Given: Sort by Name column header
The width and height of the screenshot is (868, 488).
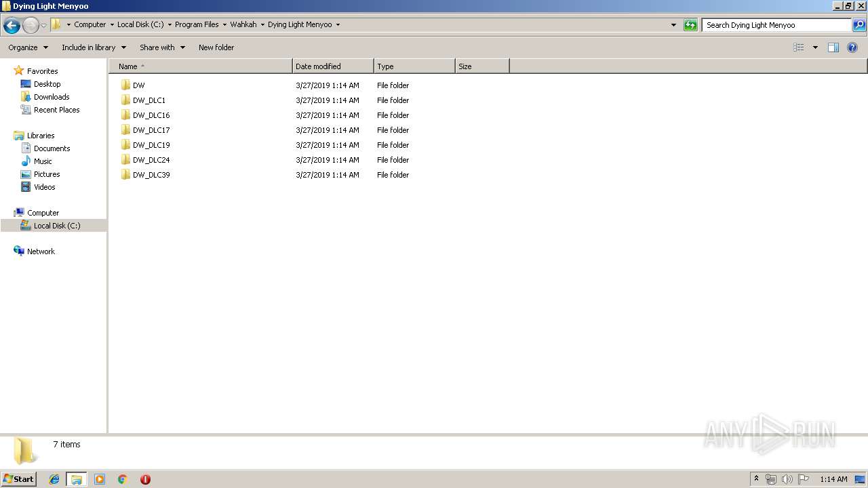Looking at the screenshot, I should (201, 66).
